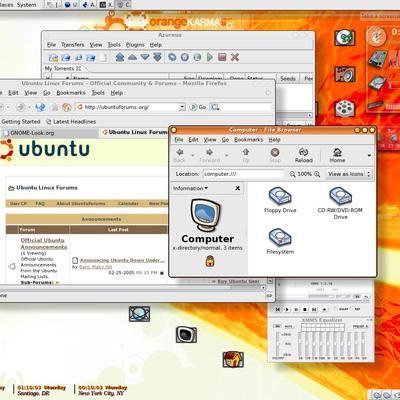Open PRESET menu in XMMS equalizer

[x=360, y=326]
